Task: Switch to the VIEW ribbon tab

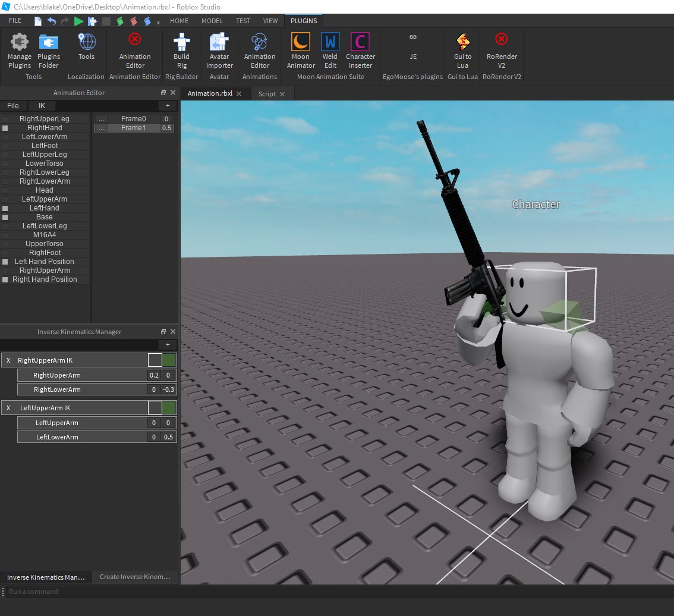Action: pyautogui.click(x=270, y=21)
